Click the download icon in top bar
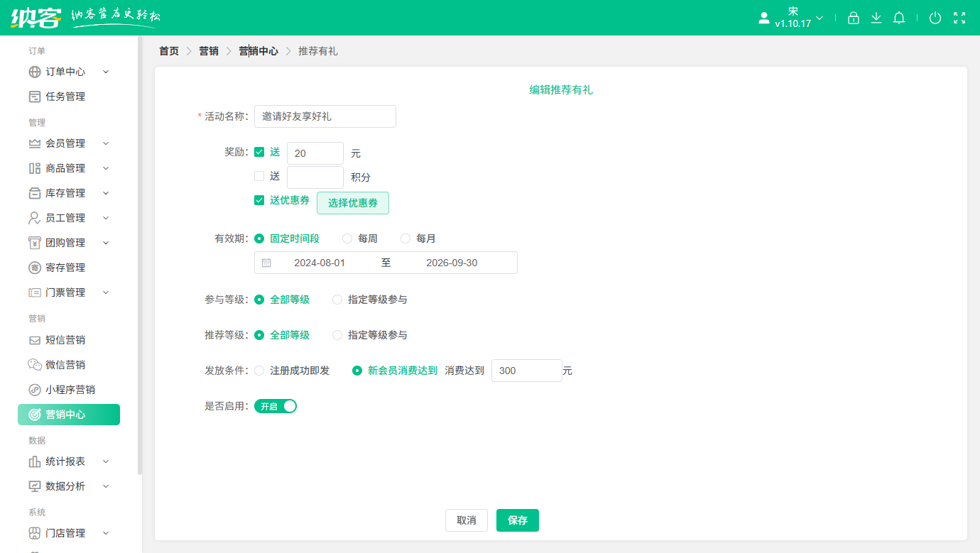The image size is (980, 553). 876,18
